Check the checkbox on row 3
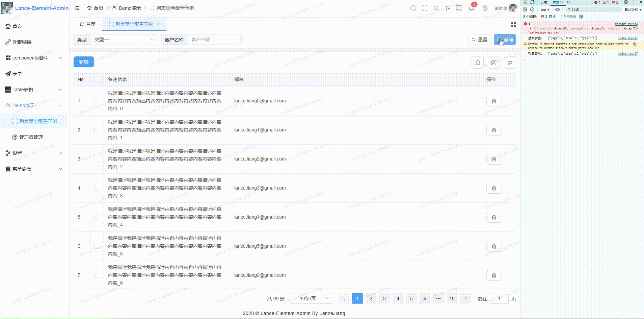 97,159
